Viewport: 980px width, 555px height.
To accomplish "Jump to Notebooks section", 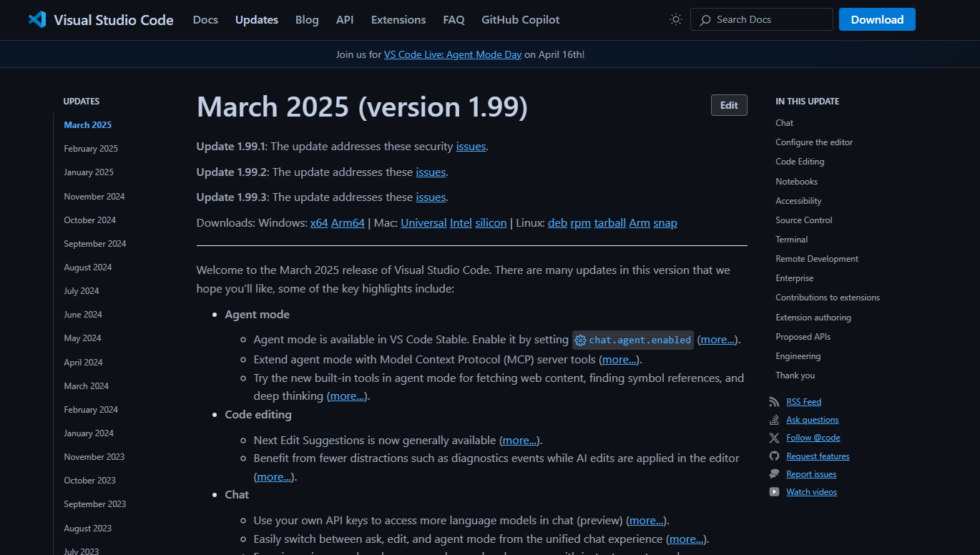I will coord(797,182).
